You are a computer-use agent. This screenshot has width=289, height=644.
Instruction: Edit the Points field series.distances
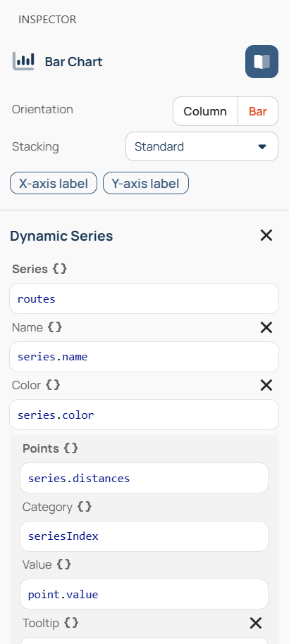(144, 478)
